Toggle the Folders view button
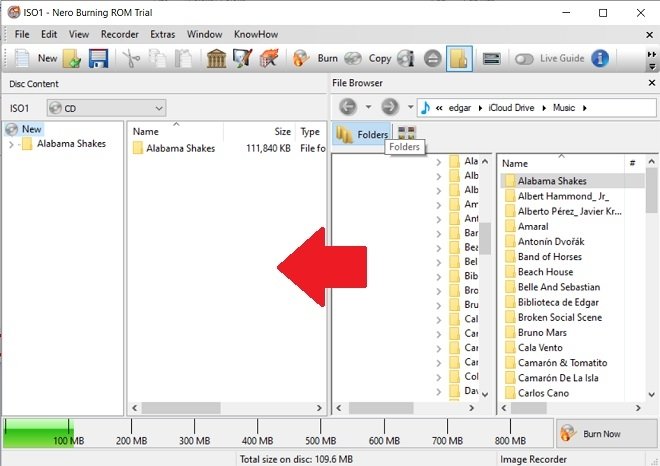Image resolution: width=660 pixels, height=466 pixels. pyautogui.click(x=362, y=134)
